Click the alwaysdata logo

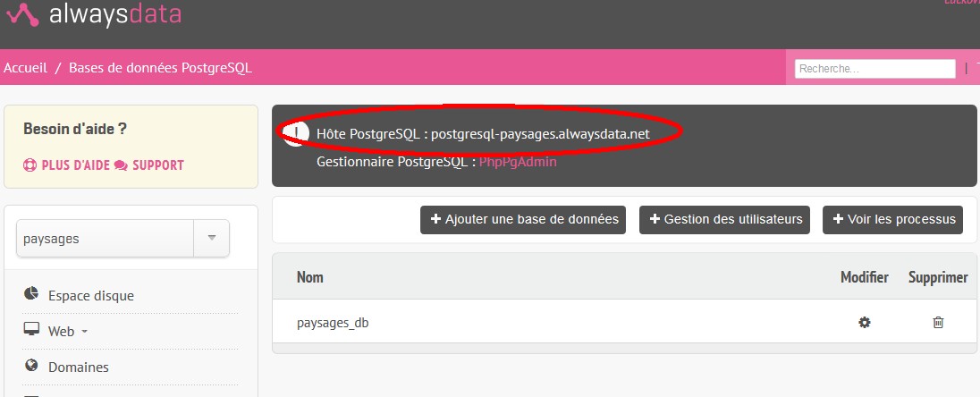[94, 13]
